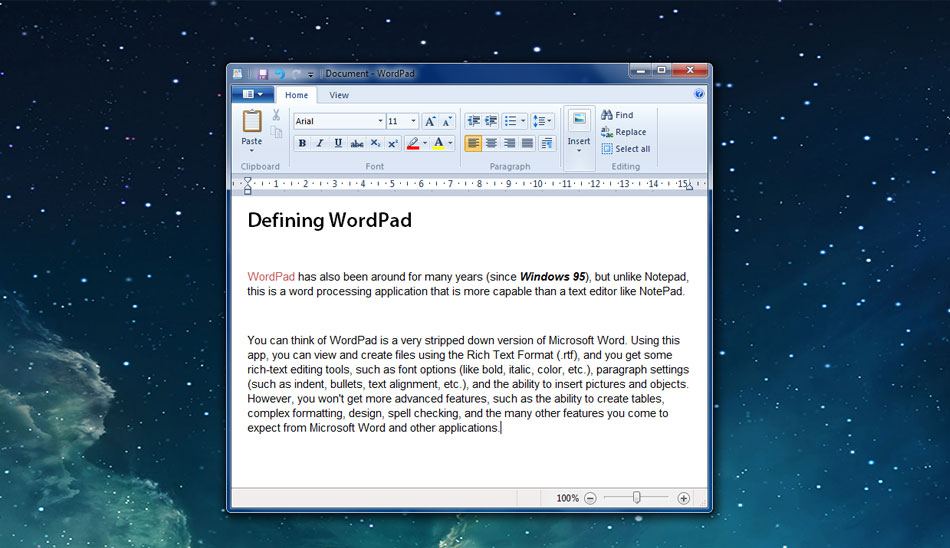Open the Customize Quick Access Toolbar arrow
The width and height of the screenshot is (950, 548).
coord(310,75)
